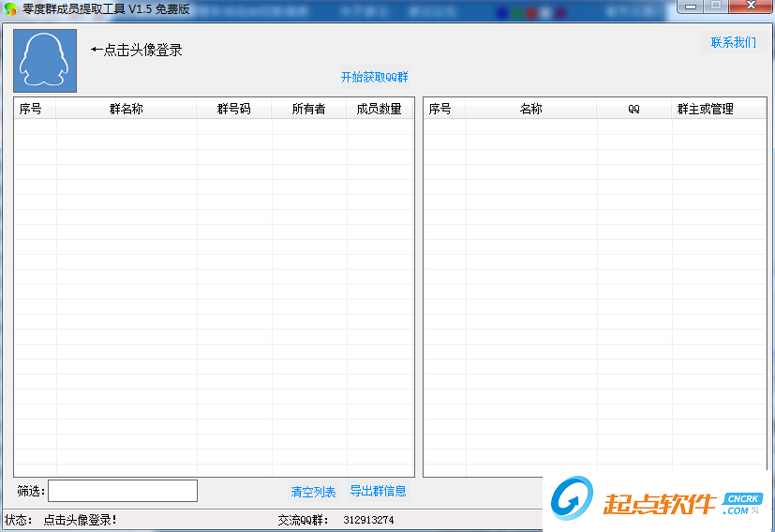
Task: Open the 联系我们 link
Action: tap(734, 42)
